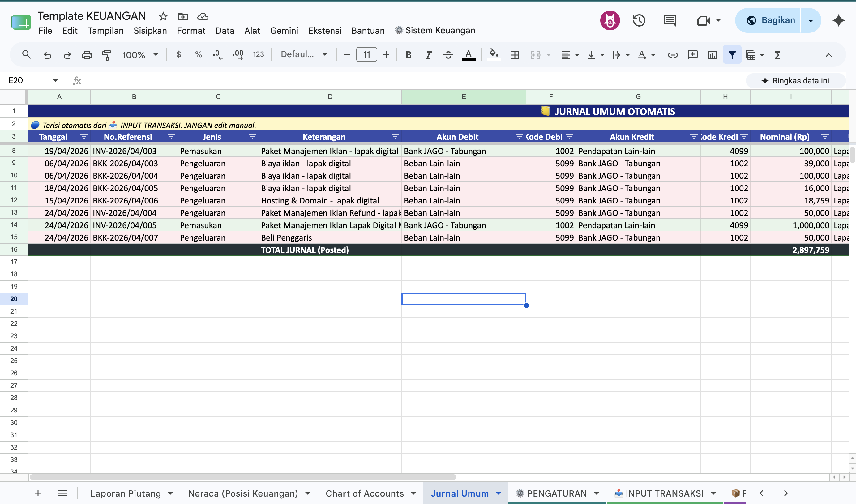Open the zoom 100% dropdown
This screenshot has height=504, width=856.
pyautogui.click(x=140, y=55)
